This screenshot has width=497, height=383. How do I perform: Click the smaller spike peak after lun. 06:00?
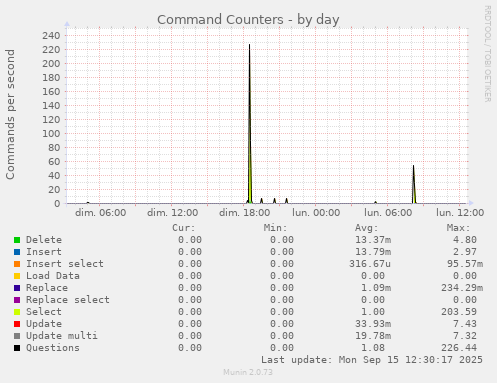tap(414, 166)
